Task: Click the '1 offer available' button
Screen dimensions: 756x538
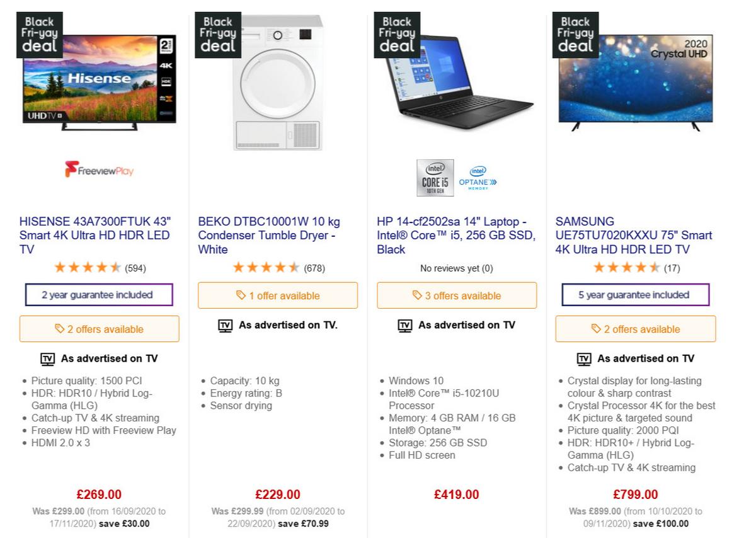Action: click(x=278, y=295)
